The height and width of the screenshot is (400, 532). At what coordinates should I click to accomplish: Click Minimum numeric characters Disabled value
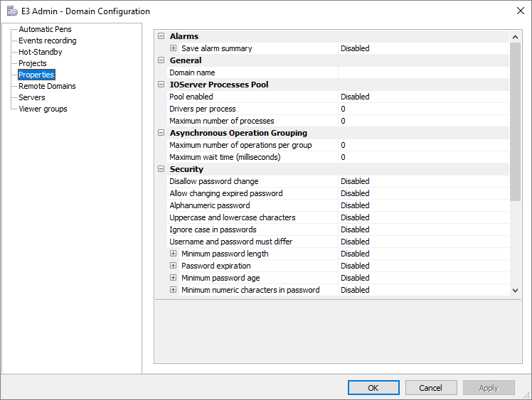point(424,290)
